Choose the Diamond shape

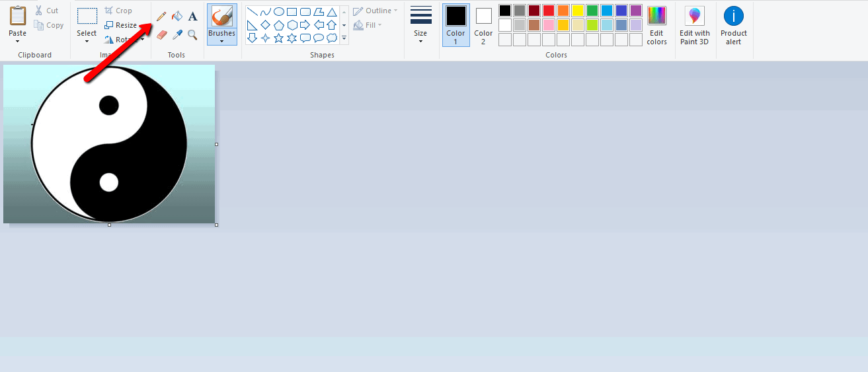tap(266, 25)
